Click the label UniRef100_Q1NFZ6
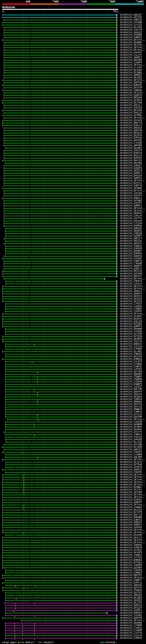Image resolution: width=146 pixels, height=644 pixels. tap(131, 95)
